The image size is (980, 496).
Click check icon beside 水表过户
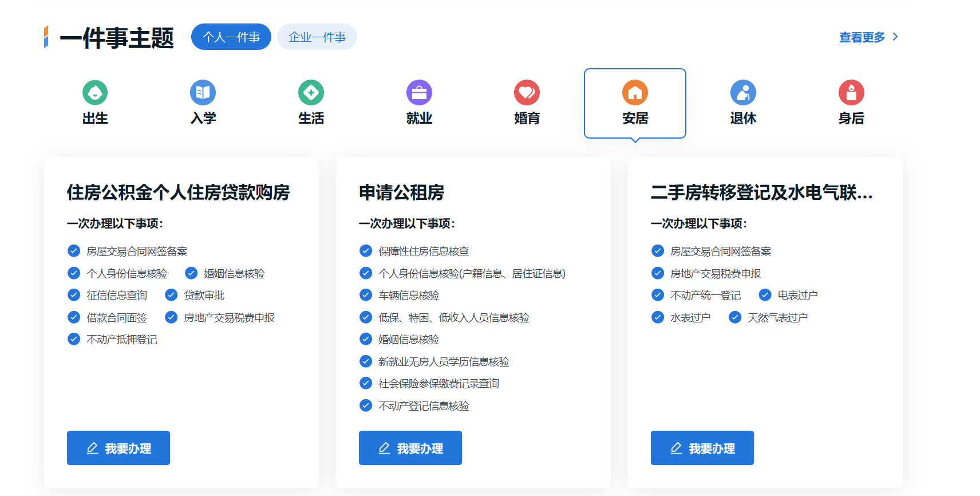click(x=658, y=317)
